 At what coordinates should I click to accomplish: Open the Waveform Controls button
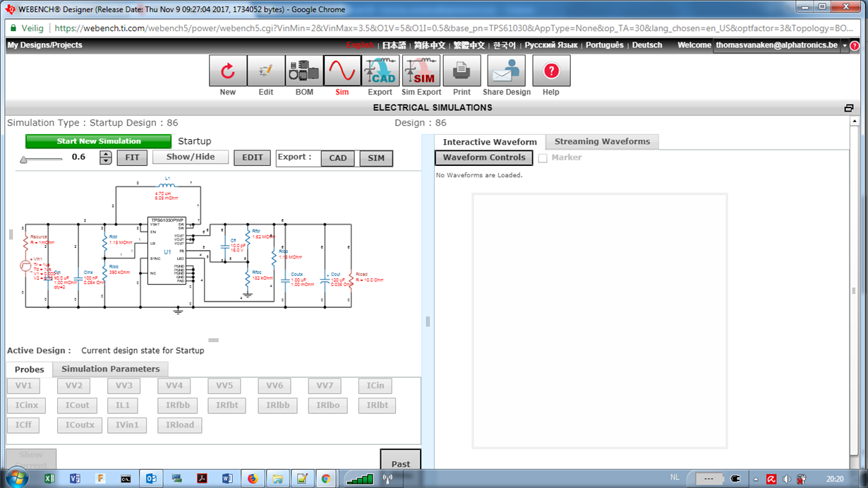point(484,157)
